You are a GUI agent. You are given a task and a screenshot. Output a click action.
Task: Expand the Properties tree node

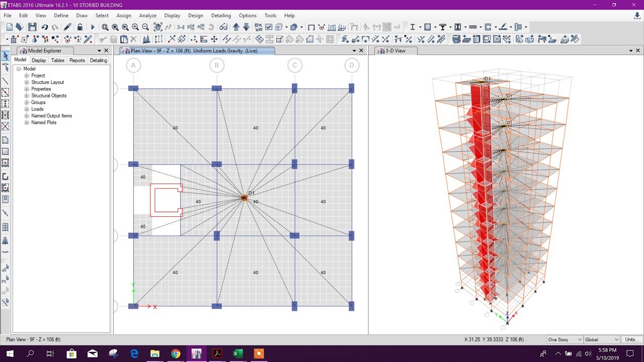tap(27, 89)
